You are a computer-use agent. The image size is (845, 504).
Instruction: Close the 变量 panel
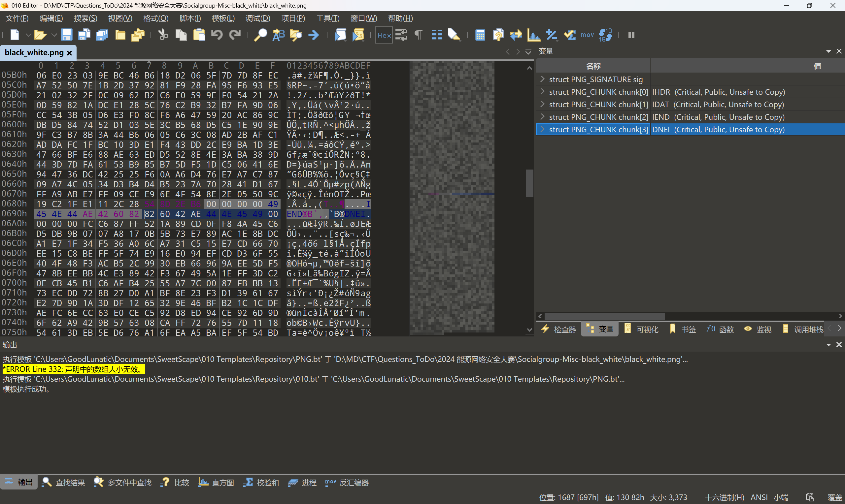[x=839, y=51]
